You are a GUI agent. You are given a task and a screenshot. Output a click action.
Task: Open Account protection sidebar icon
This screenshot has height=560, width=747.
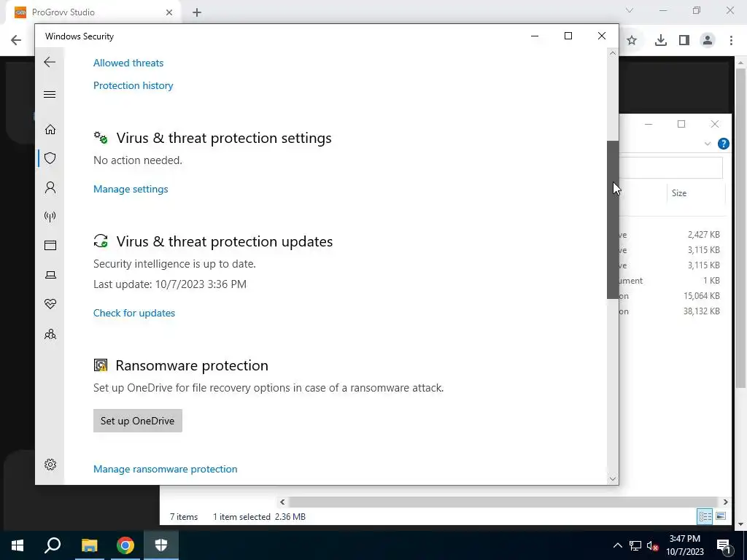pyautogui.click(x=50, y=187)
